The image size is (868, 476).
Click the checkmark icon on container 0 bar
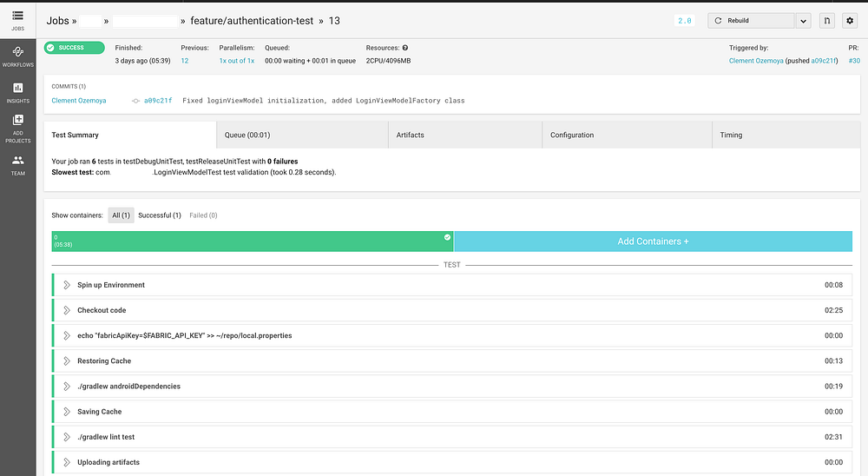(x=447, y=237)
